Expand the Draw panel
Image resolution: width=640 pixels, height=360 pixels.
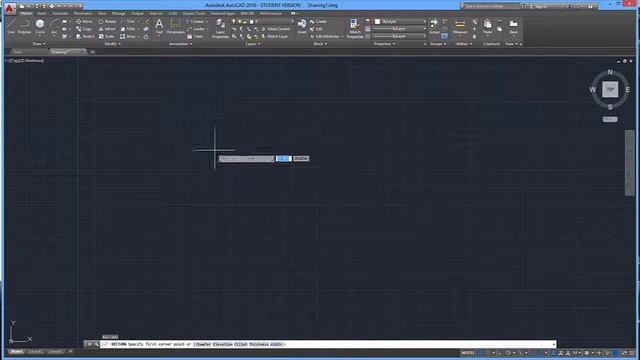tap(39, 44)
